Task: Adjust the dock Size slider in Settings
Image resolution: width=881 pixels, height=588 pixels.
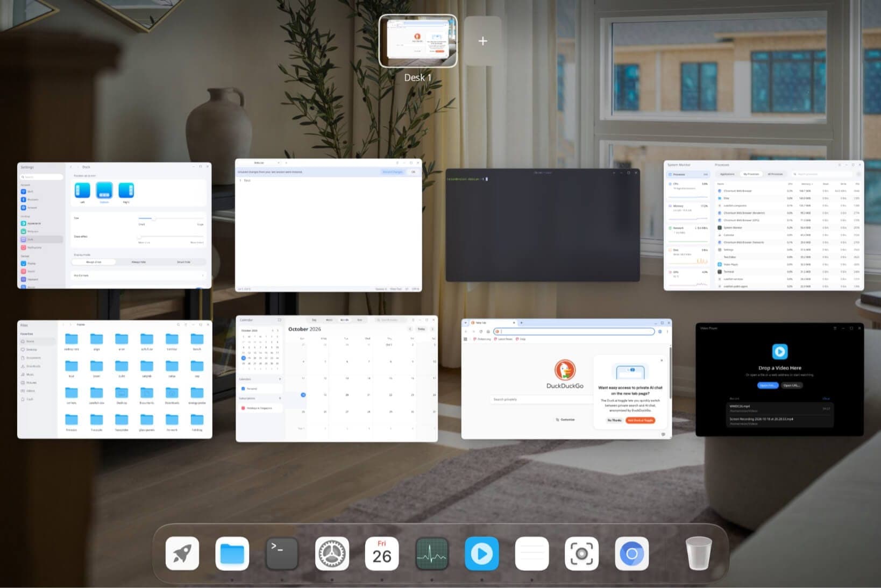Action: pos(171,218)
